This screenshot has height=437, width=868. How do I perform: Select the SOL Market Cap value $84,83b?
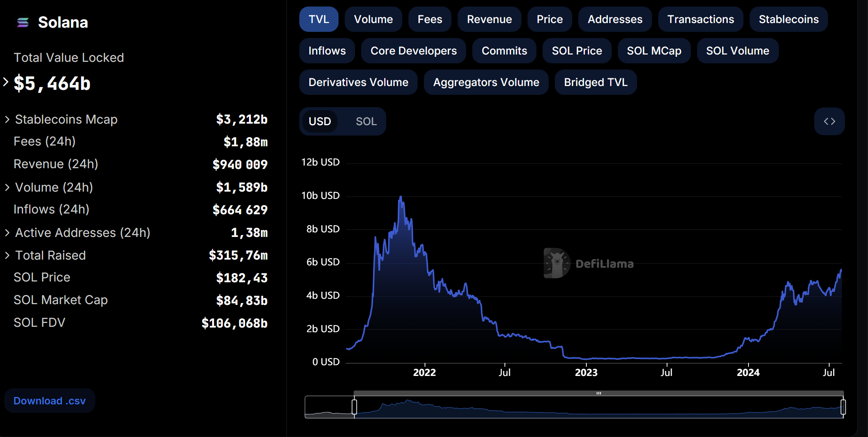(x=242, y=301)
